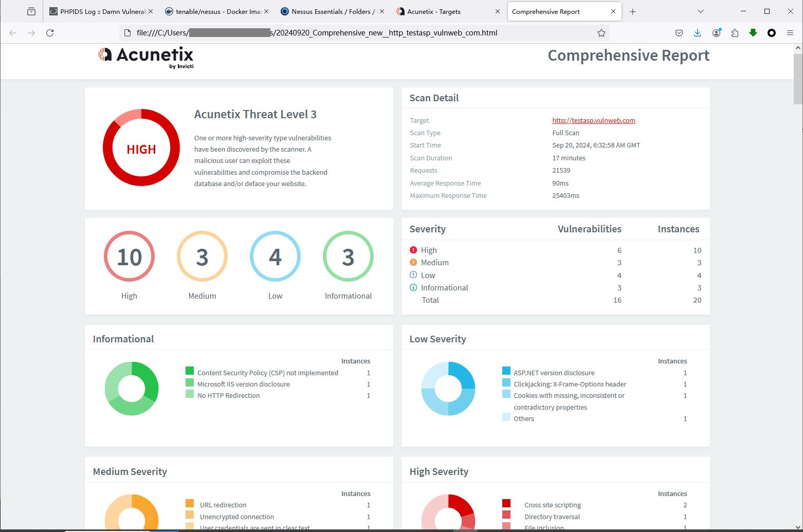Click the No HTTP Redirection legend swatch

(190, 394)
